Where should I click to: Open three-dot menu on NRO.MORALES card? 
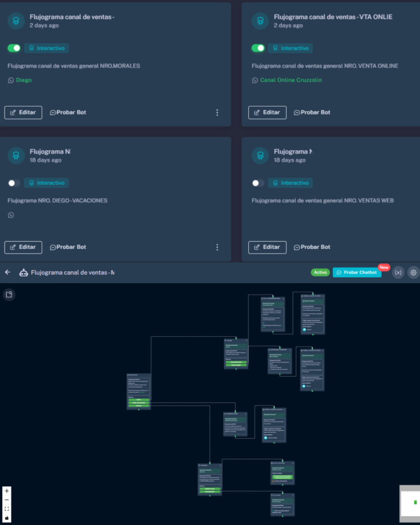pos(217,113)
